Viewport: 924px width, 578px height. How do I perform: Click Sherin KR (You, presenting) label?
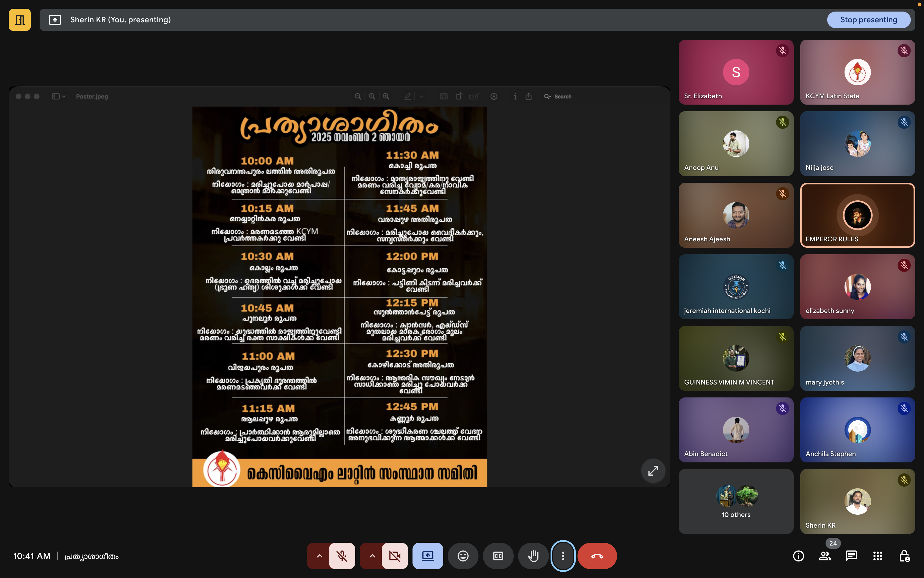click(x=120, y=20)
